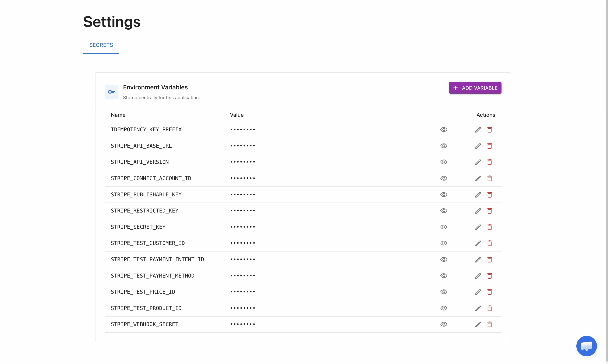Click the STRIPE_TEST_PRICE_ID name text

143,292
